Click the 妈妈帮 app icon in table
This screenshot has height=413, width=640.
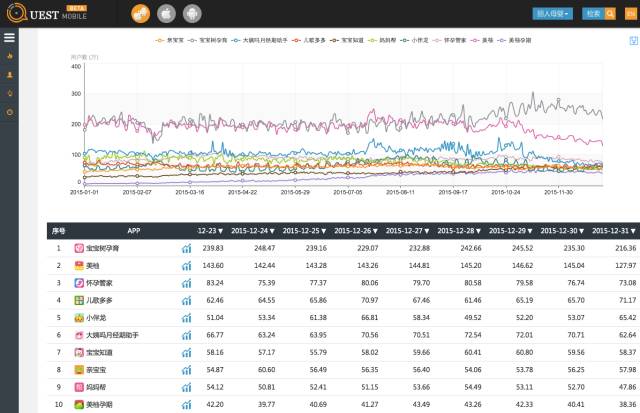(x=79, y=387)
